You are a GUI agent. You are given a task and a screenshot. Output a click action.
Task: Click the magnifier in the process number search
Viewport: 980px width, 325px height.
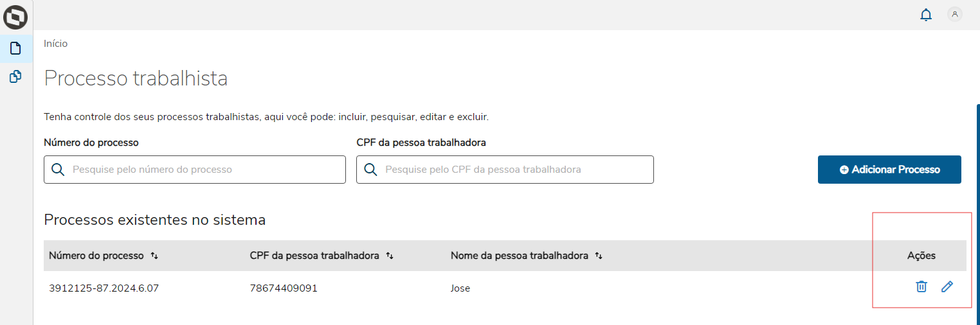(58, 170)
